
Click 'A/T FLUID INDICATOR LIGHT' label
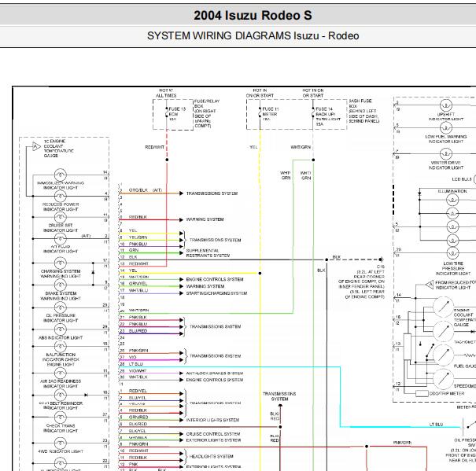(61, 248)
